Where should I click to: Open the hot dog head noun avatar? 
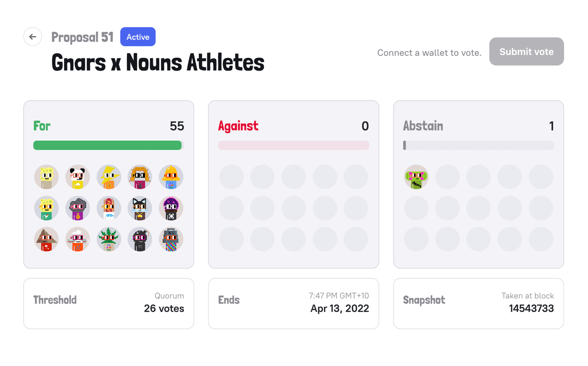pyautogui.click(x=109, y=209)
